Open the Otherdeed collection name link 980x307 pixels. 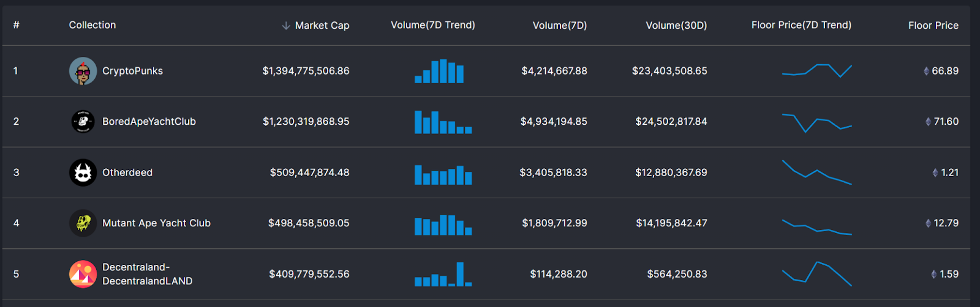pyautogui.click(x=127, y=172)
